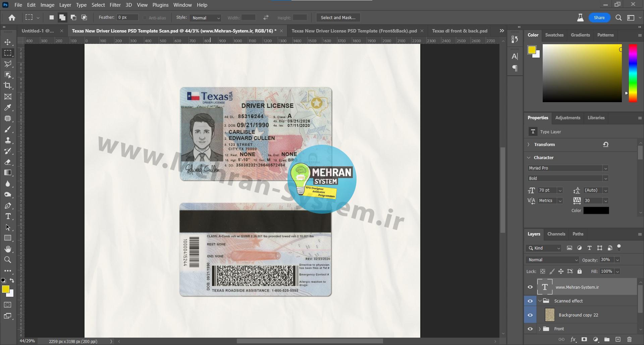Image resolution: width=644 pixels, height=345 pixels.
Task: Collapse the Character section
Action: coord(529,157)
